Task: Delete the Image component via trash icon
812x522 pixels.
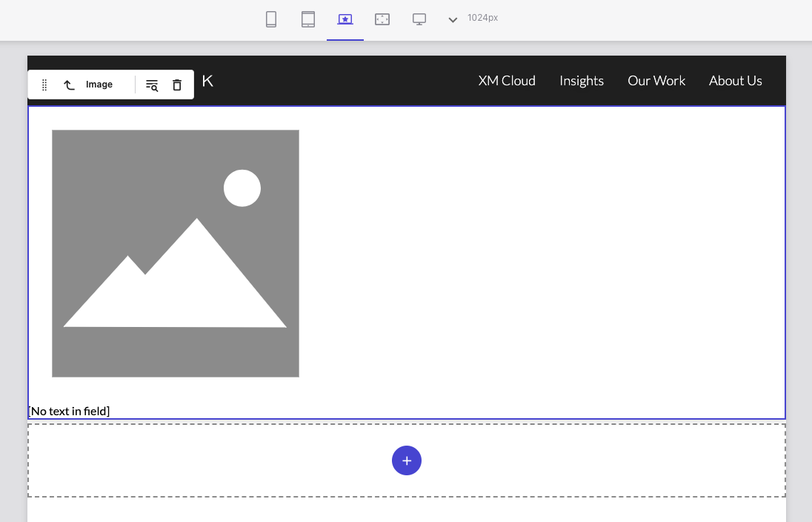Action: coord(177,85)
